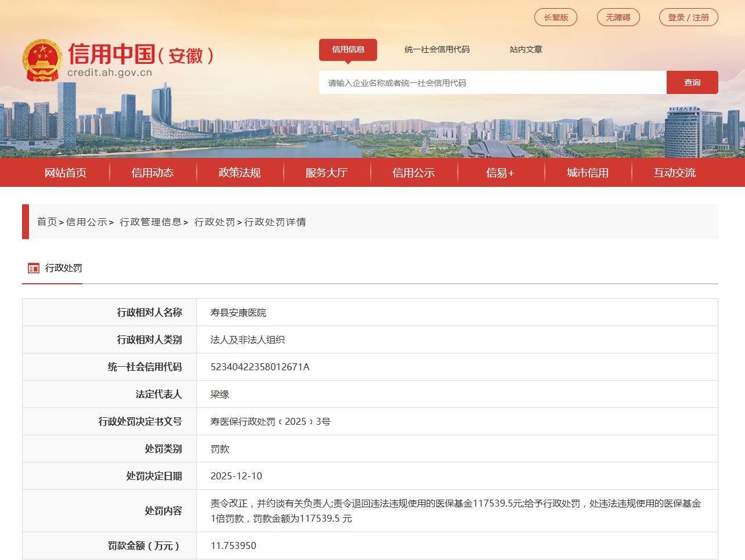Go to 首页 via the breadcrumb link
The width and height of the screenshot is (745, 560).
[x=46, y=222]
